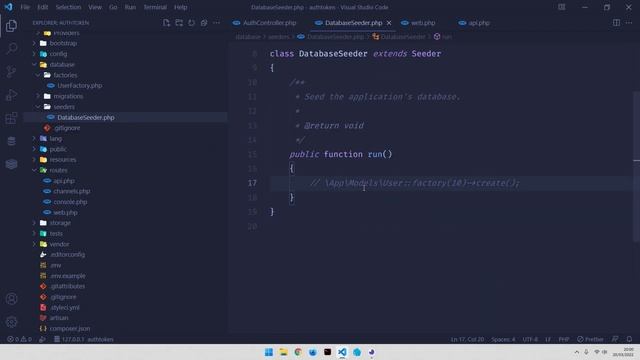Change language mode PHP in status bar
Image resolution: width=640 pixels, height=360 pixels.
564,339
